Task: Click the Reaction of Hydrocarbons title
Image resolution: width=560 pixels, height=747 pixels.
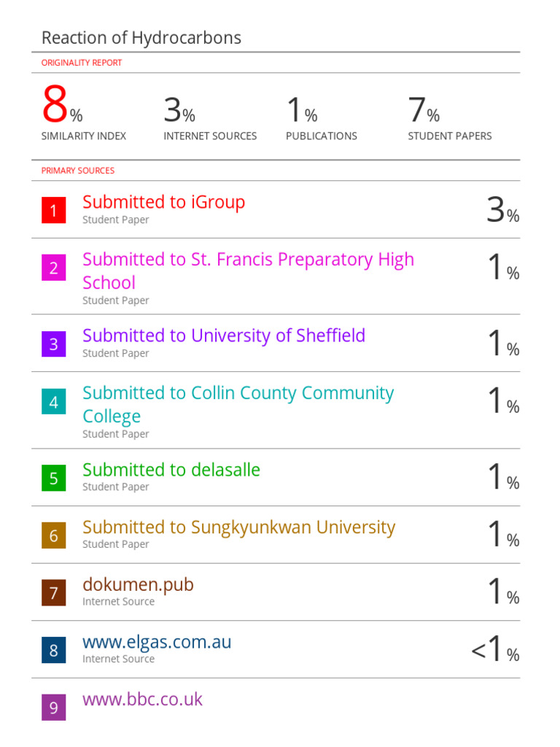Action: tap(141, 38)
